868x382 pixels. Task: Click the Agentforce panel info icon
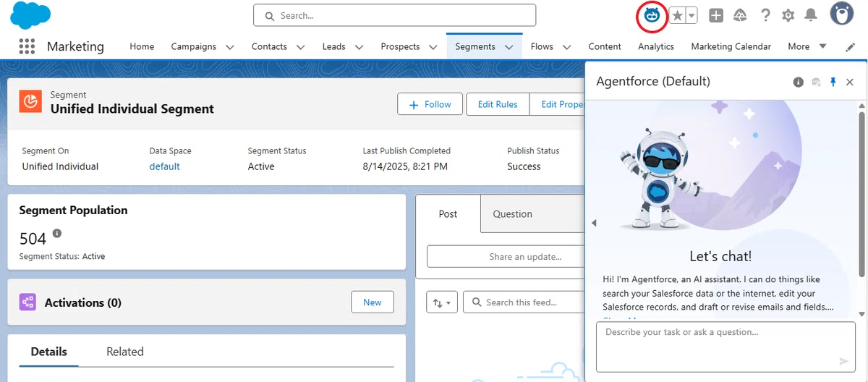pos(798,82)
